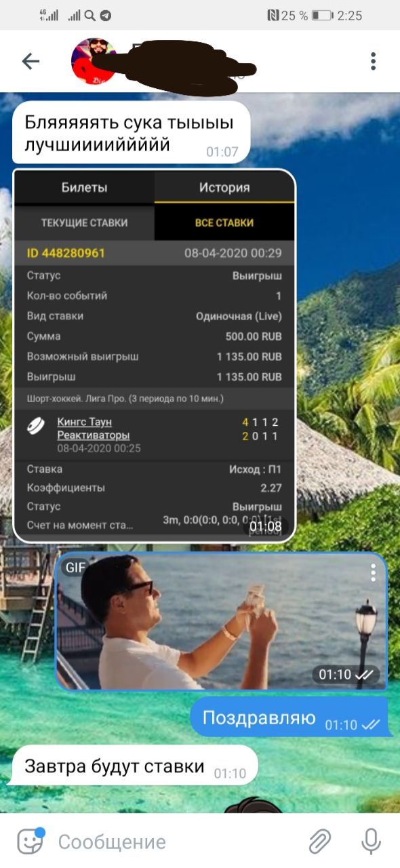Tap the Telegram notification icon in status bar
The width and height of the screenshot is (400, 868).
[106, 15]
